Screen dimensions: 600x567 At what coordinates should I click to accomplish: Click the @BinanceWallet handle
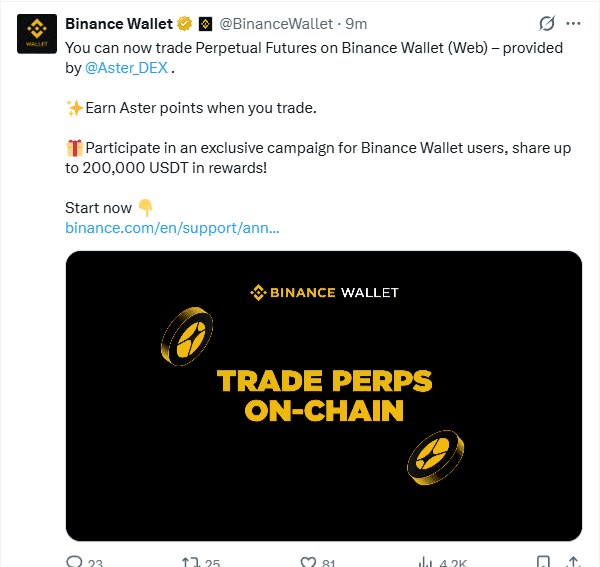pos(276,23)
